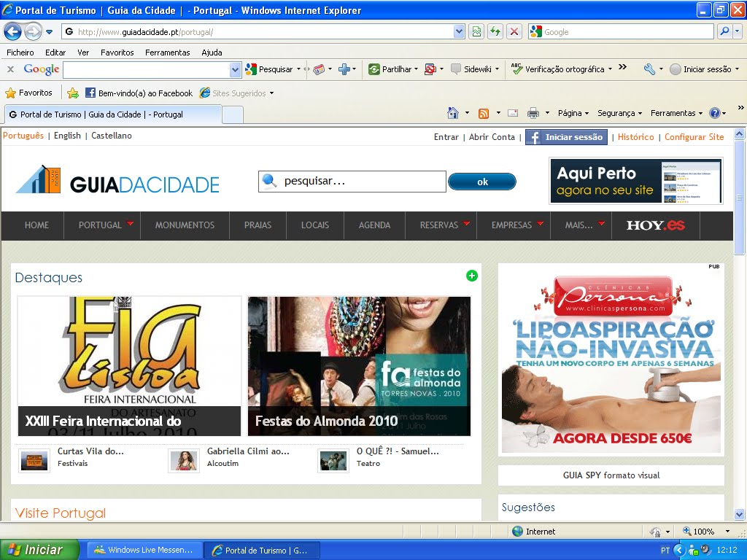Click the Google toolbar blue plus icon
This screenshot has height=560, width=747.
click(x=344, y=69)
